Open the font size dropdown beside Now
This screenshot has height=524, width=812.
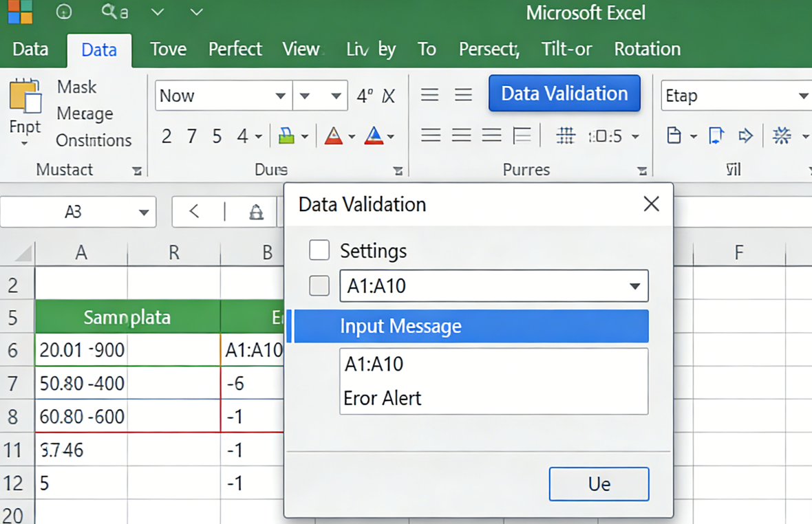[x=305, y=96]
